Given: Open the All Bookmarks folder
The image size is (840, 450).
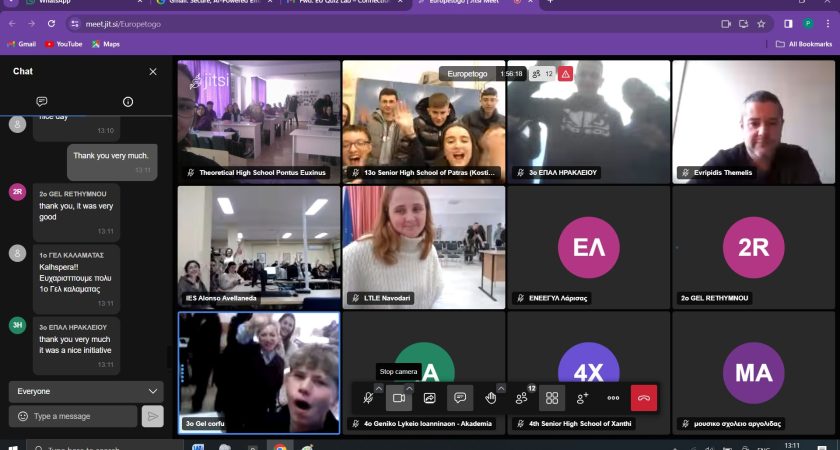Looking at the screenshot, I should (x=804, y=44).
